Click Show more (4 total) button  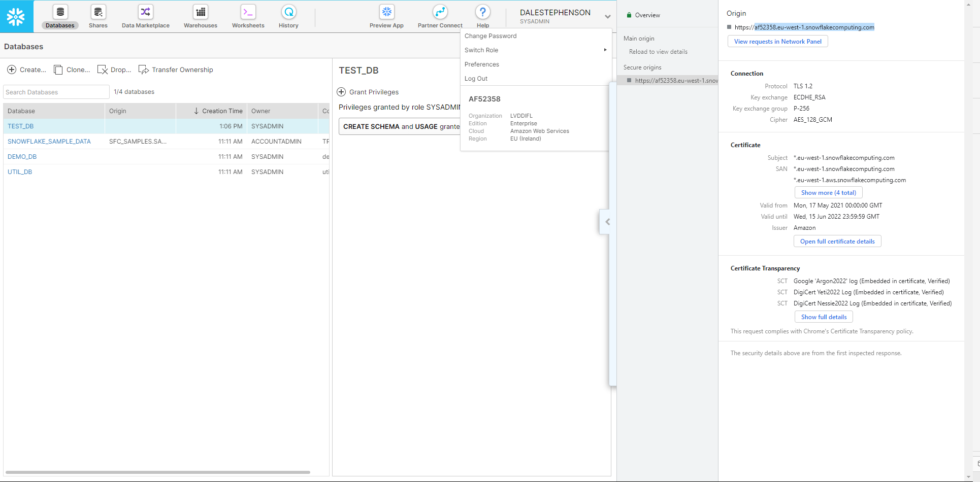(x=829, y=193)
